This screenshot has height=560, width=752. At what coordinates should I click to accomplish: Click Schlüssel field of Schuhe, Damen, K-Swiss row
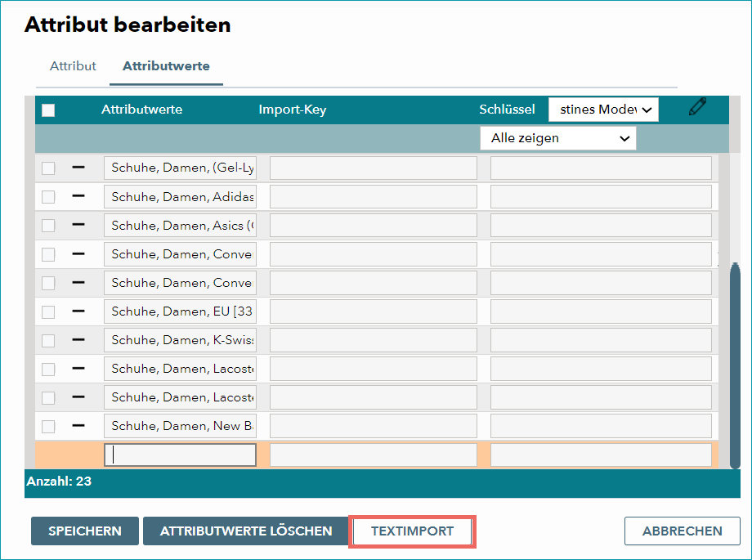[x=601, y=340]
